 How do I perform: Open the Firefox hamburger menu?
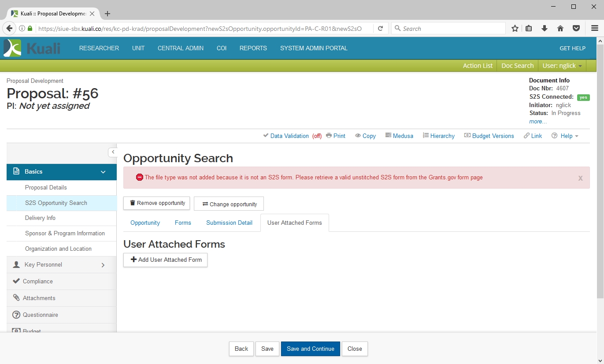point(594,29)
